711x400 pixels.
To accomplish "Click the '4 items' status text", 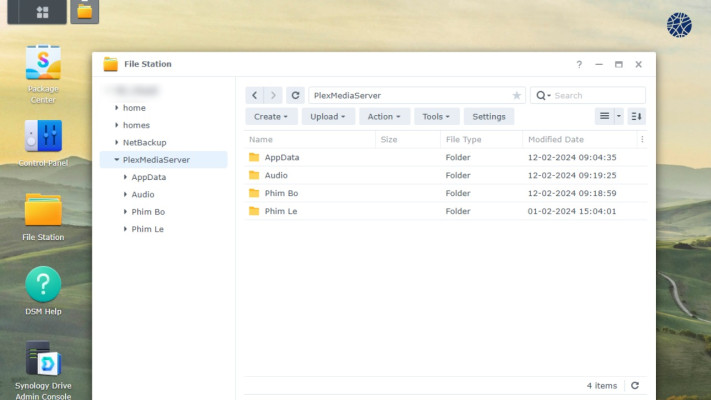I will pos(602,385).
